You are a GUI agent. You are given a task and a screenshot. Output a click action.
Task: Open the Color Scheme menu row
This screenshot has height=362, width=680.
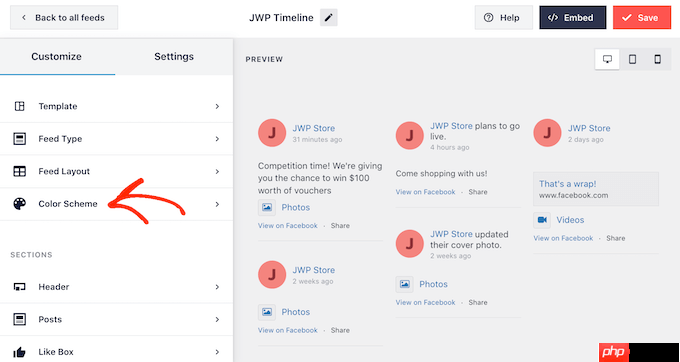point(116,204)
